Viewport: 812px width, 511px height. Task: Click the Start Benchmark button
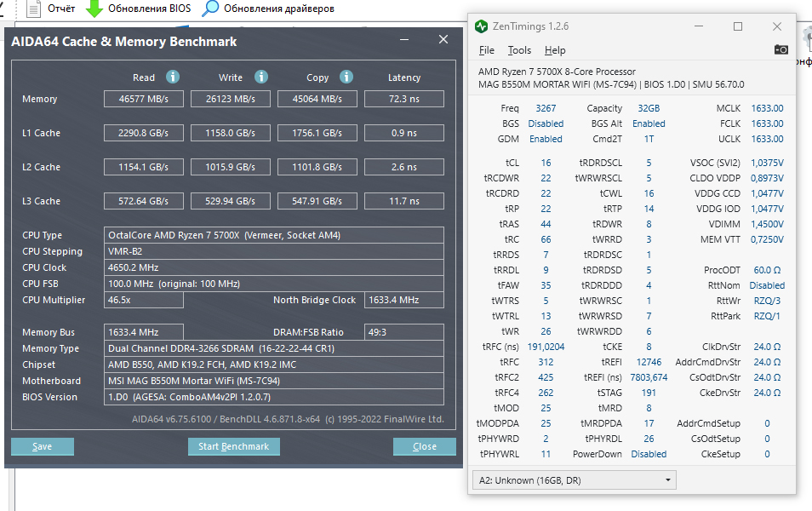pos(233,446)
